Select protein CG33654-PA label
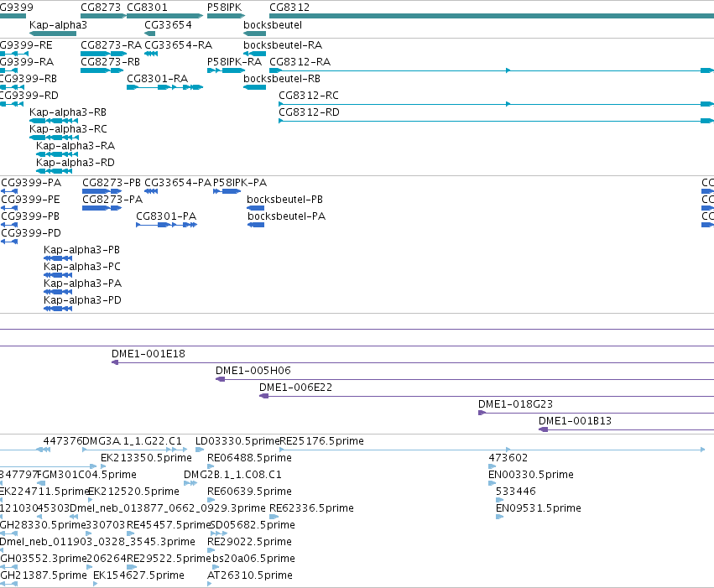 178,183
